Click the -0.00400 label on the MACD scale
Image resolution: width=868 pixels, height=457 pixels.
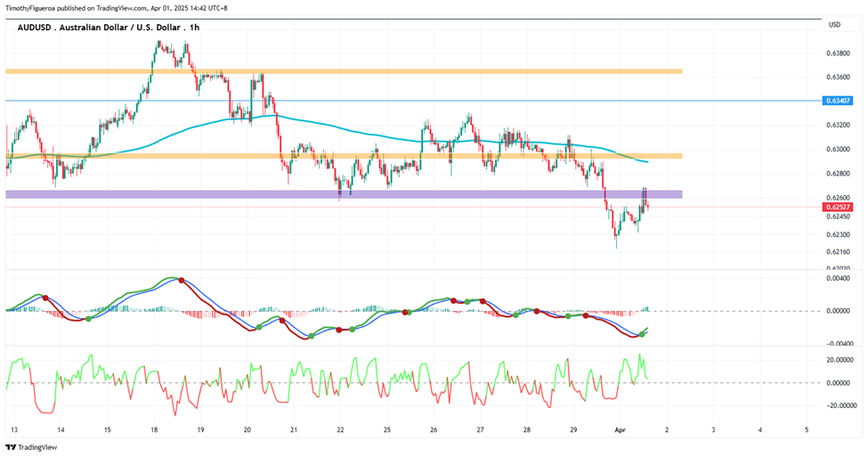pyautogui.click(x=838, y=344)
